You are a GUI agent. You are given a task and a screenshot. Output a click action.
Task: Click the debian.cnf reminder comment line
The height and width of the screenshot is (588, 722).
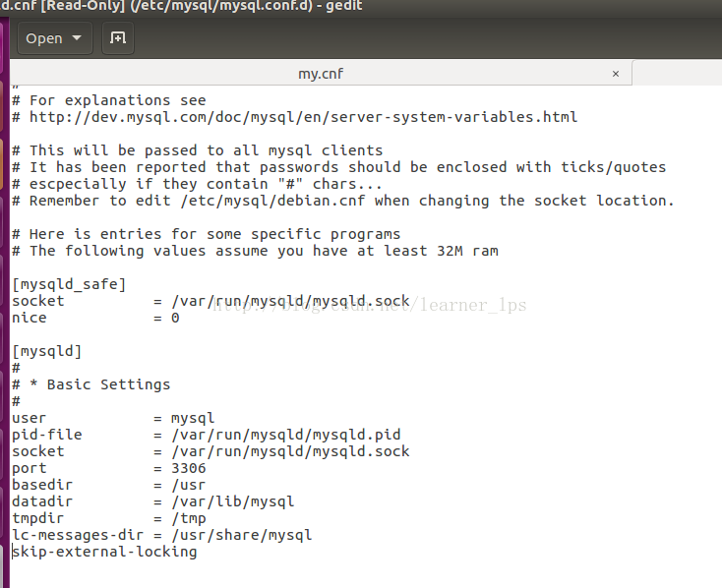343,201
